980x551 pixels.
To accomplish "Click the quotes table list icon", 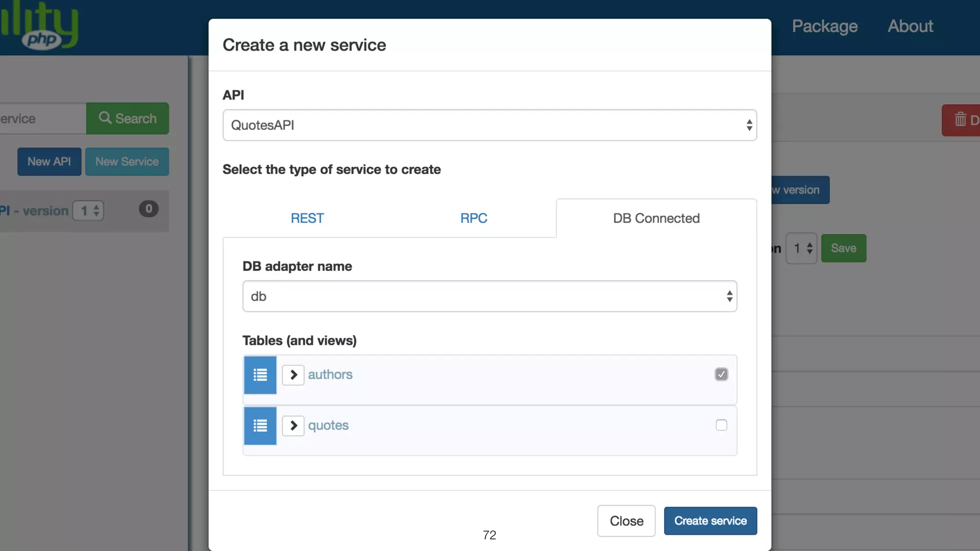I will pyautogui.click(x=260, y=426).
